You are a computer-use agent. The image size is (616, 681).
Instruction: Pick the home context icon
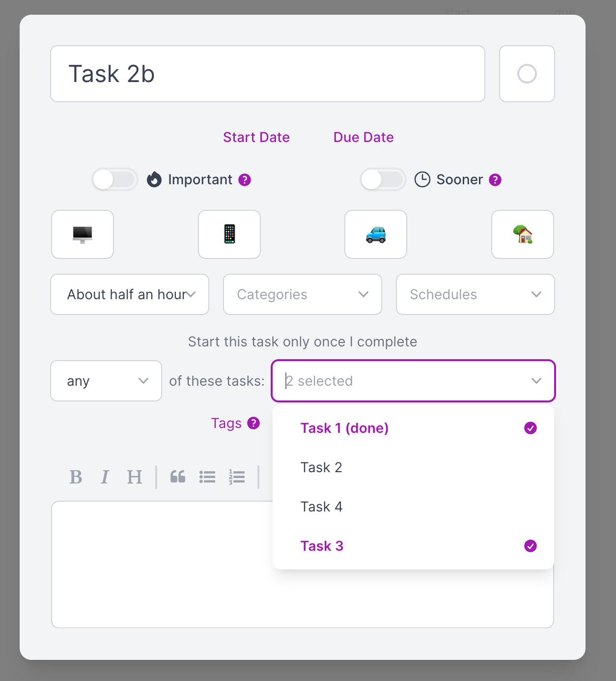pyautogui.click(x=523, y=234)
